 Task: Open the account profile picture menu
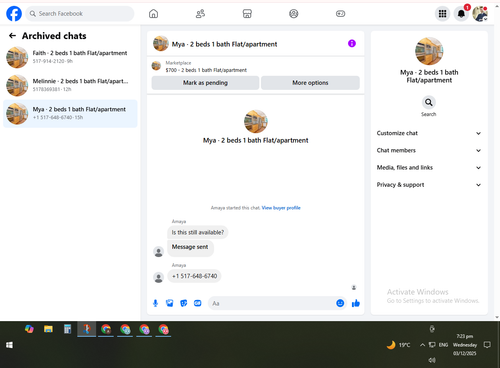(480, 14)
